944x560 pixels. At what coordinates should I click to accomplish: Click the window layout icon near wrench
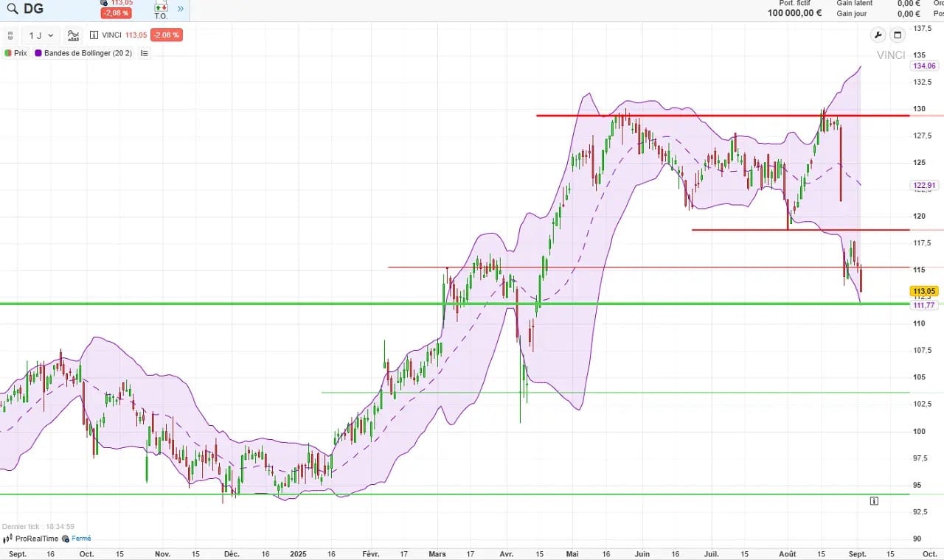tap(898, 35)
